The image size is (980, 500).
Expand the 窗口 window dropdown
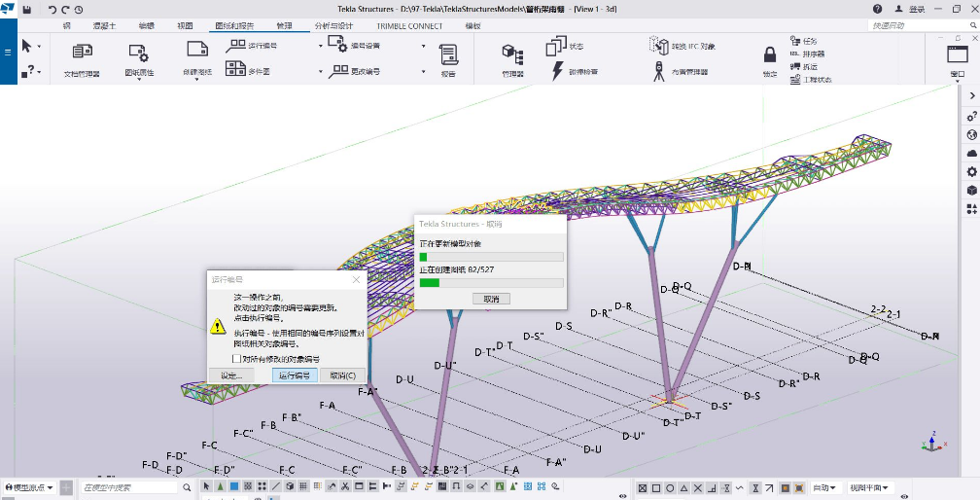coord(957,80)
